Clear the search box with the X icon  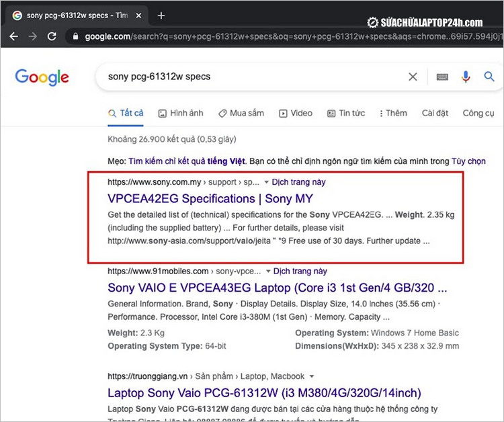click(x=413, y=77)
